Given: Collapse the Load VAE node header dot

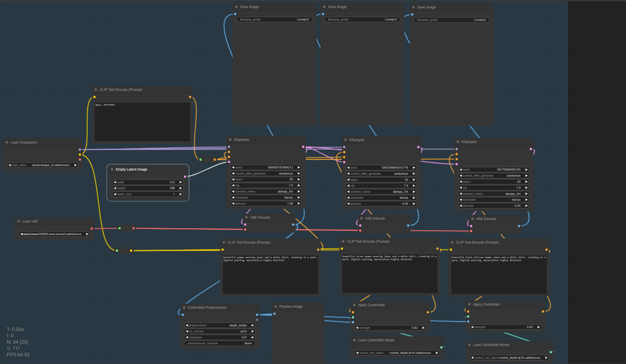Looking at the screenshot, I should click(19, 221).
